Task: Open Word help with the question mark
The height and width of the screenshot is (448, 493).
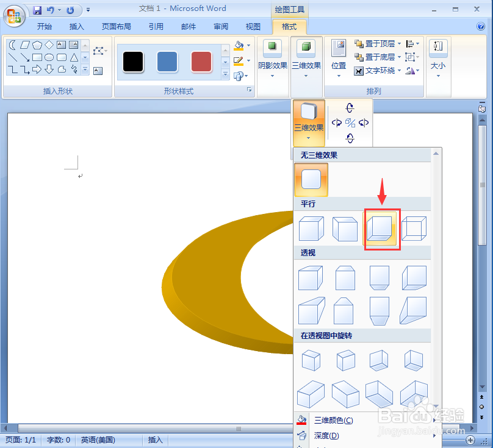Action: (x=481, y=26)
